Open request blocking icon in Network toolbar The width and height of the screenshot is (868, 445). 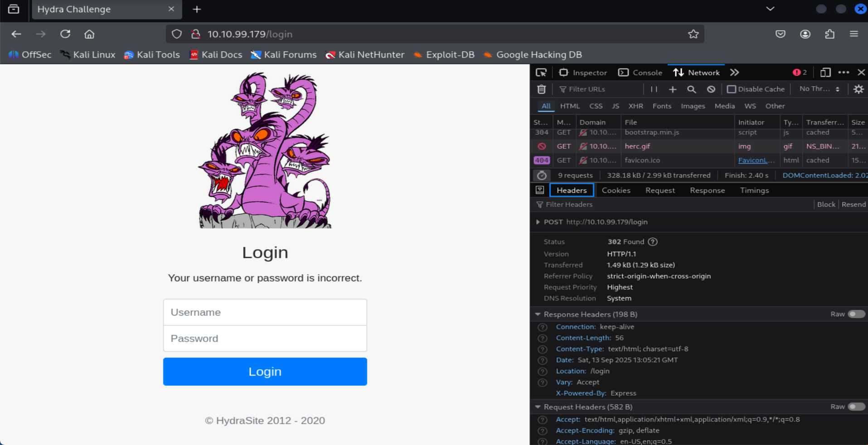(711, 89)
